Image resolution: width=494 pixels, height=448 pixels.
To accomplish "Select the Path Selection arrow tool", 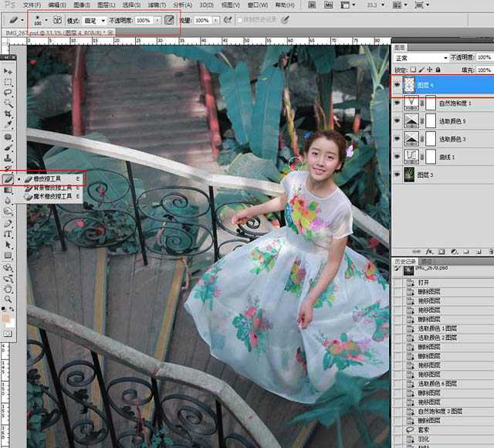I will pyautogui.click(x=8, y=245).
